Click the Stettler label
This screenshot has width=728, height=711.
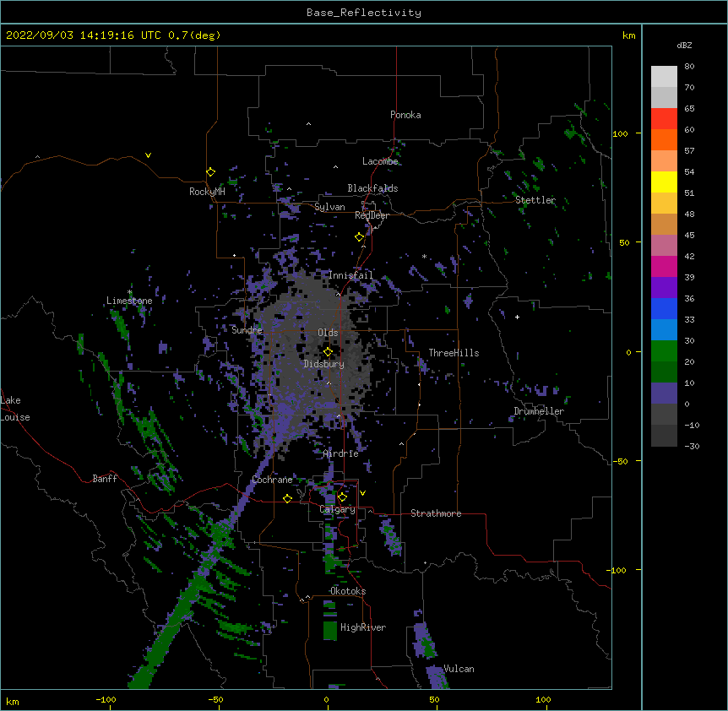[535, 200]
